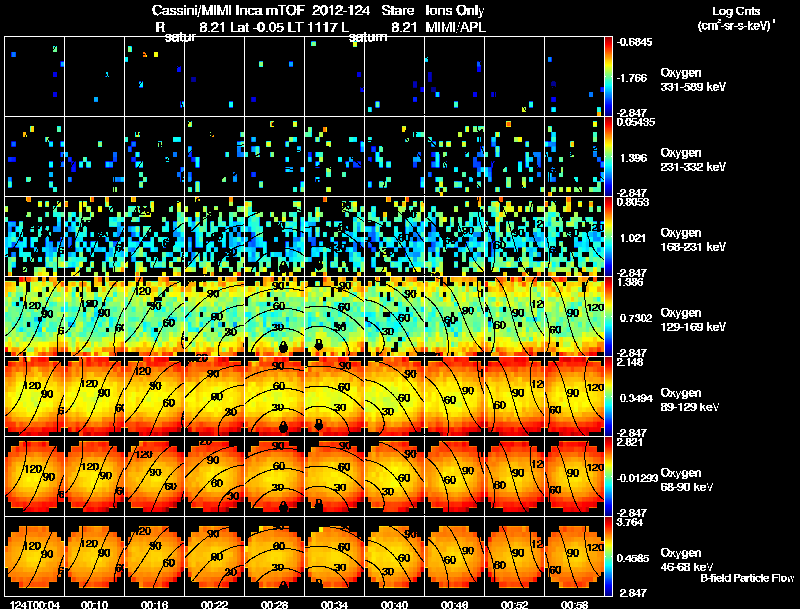800x609 pixels.
Task: Pick the color scale for Oxygen 129-169 keV row
Action: pyautogui.click(x=608, y=316)
